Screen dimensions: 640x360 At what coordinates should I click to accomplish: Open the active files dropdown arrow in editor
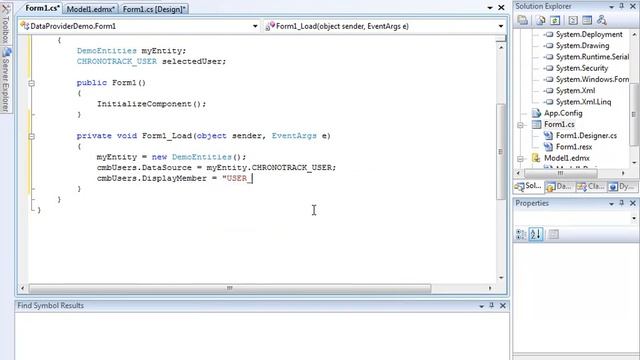click(x=490, y=8)
